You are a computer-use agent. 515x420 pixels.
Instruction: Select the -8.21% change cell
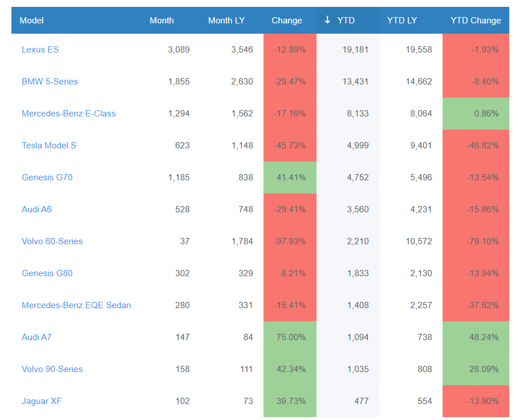[290, 273]
